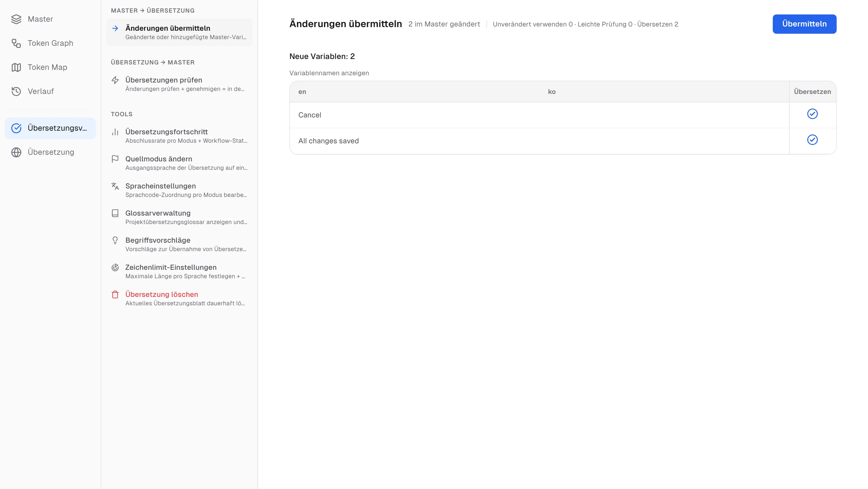Open Begriffsvorschläge tool
Screen dimensions: 868x489
click(179, 244)
